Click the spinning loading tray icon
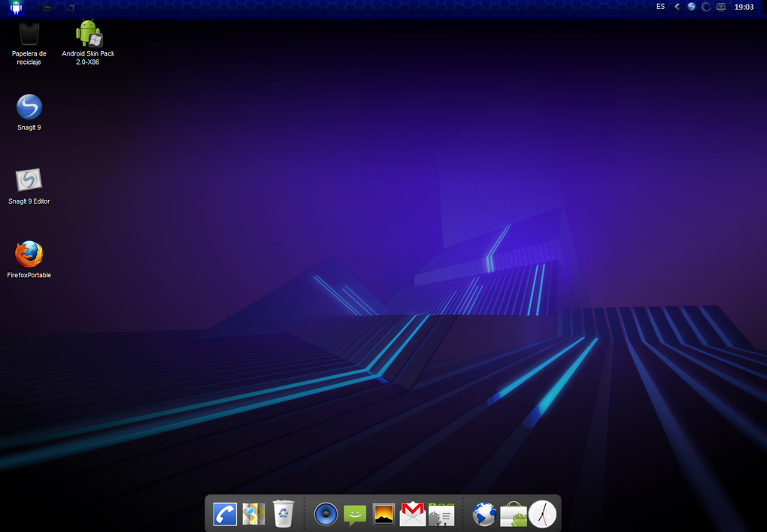This screenshot has height=532, width=767. pyautogui.click(x=706, y=7)
